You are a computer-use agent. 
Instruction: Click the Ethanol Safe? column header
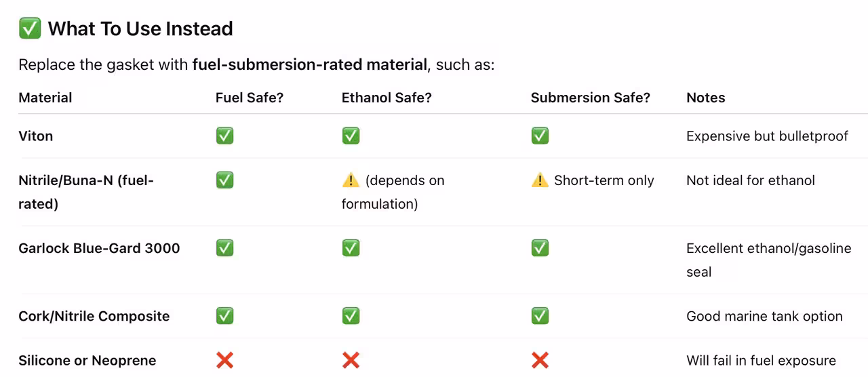tap(387, 98)
